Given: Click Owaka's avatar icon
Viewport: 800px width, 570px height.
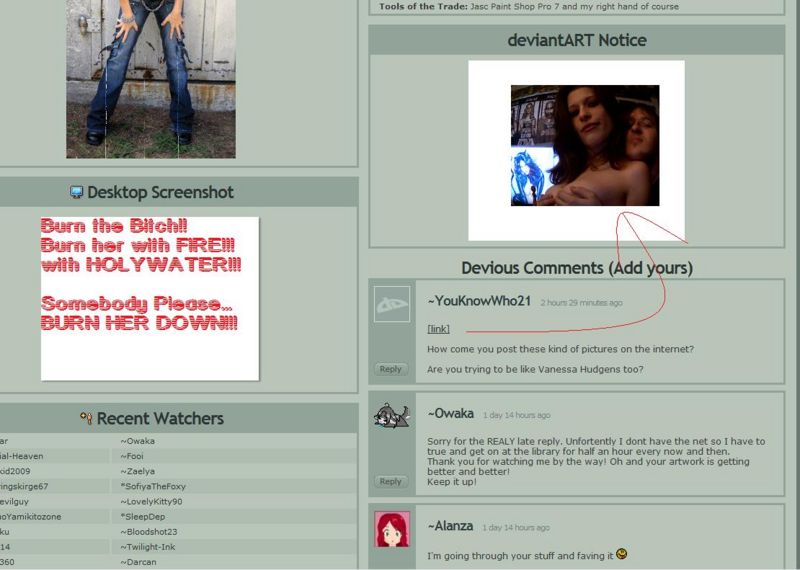Looking at the screenshot, I should pyautogui.click(x=391, y=414).
